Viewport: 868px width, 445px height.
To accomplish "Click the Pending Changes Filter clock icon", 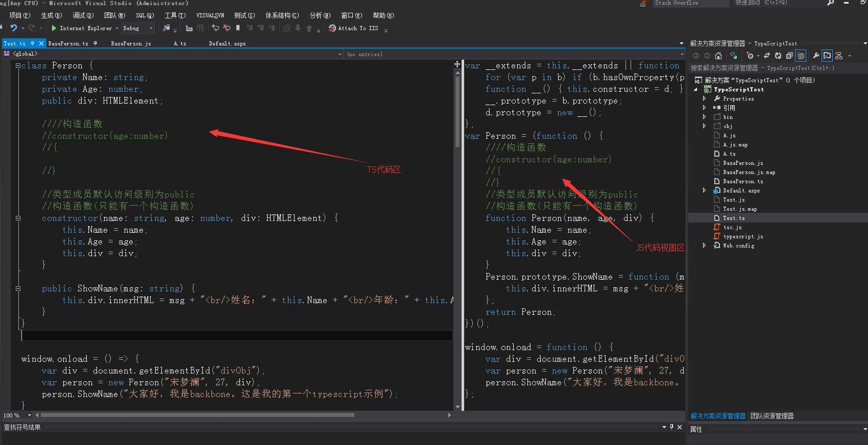I will point(750,56).
